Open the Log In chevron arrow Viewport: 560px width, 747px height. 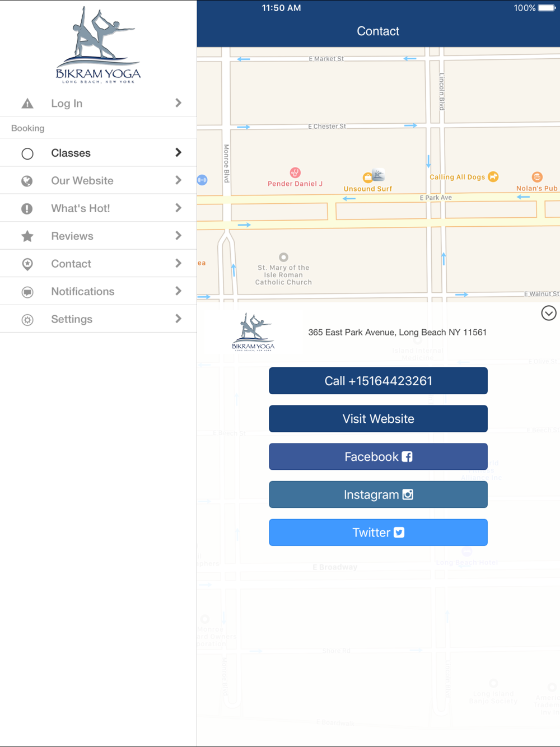pos(178,103)
